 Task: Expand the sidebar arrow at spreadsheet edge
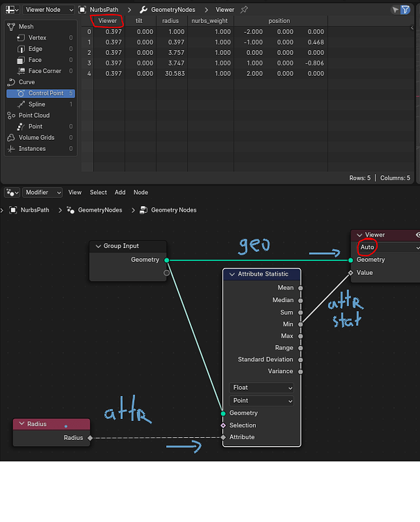click(x=412, y=28)
